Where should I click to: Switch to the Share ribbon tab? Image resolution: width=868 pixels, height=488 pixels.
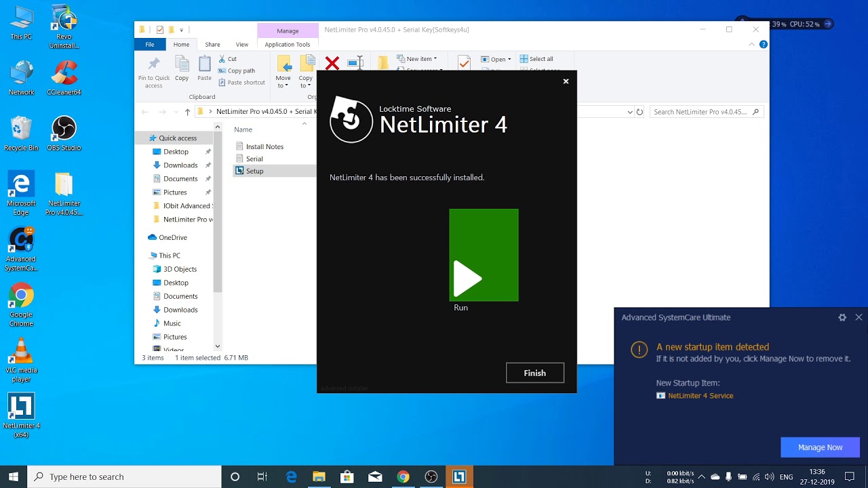212,45
